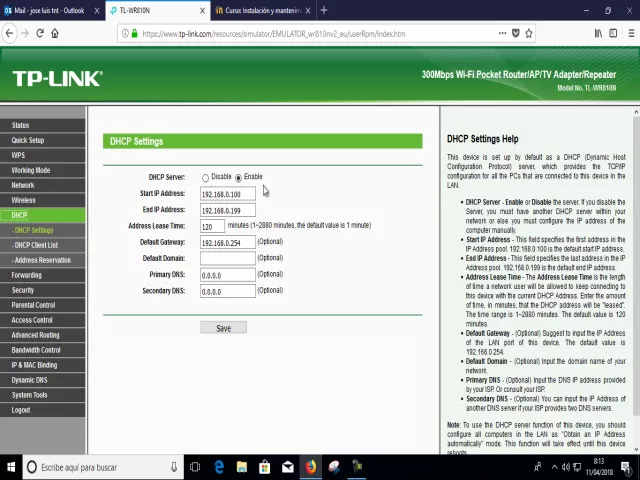Click the Secondary DNS field

click(x=228, y=291)
